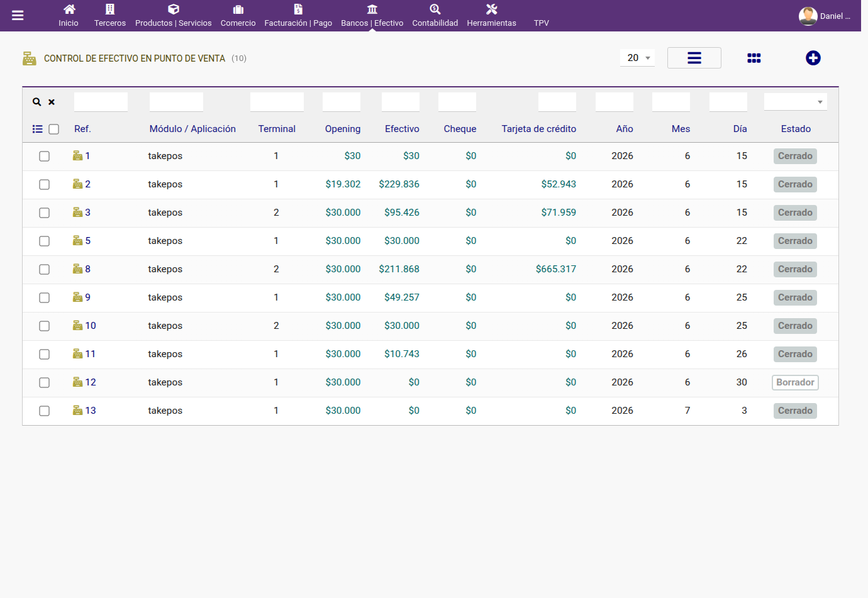Screen dimensions: 868x598
Task: Open the rows-per-page dropdown showing 20
Action: (x=638, y=58)
